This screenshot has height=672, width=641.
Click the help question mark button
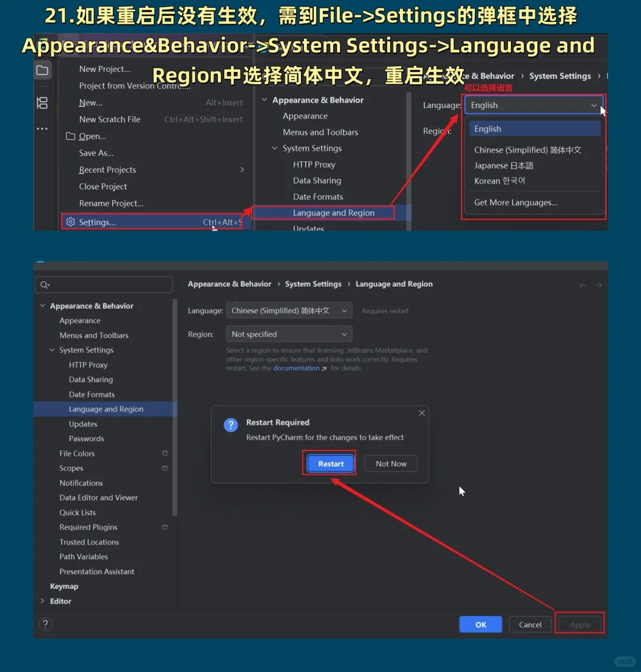[x=46, y=625]
